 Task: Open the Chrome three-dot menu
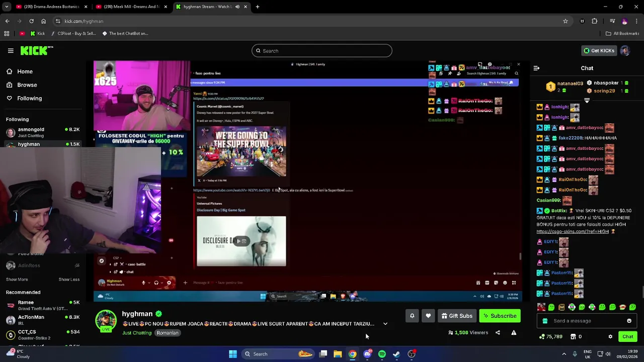tap(637, 21)
